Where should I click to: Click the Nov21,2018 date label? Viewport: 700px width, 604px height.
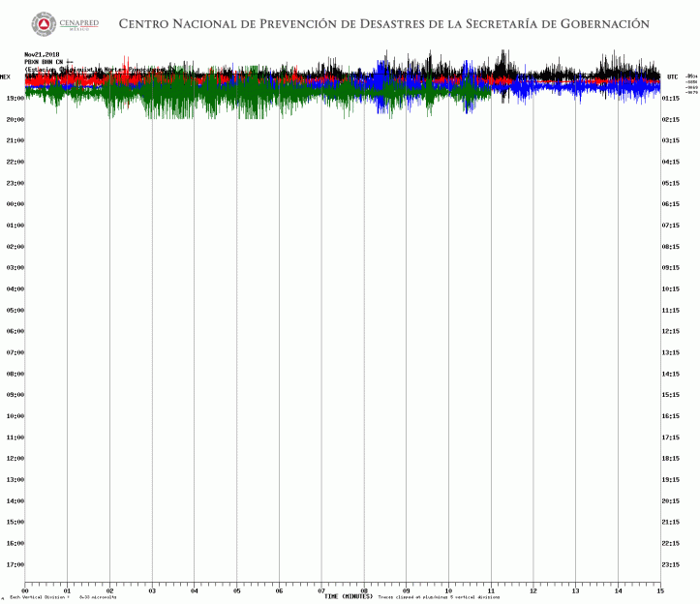pyautogui.click(x=42, y=54)
